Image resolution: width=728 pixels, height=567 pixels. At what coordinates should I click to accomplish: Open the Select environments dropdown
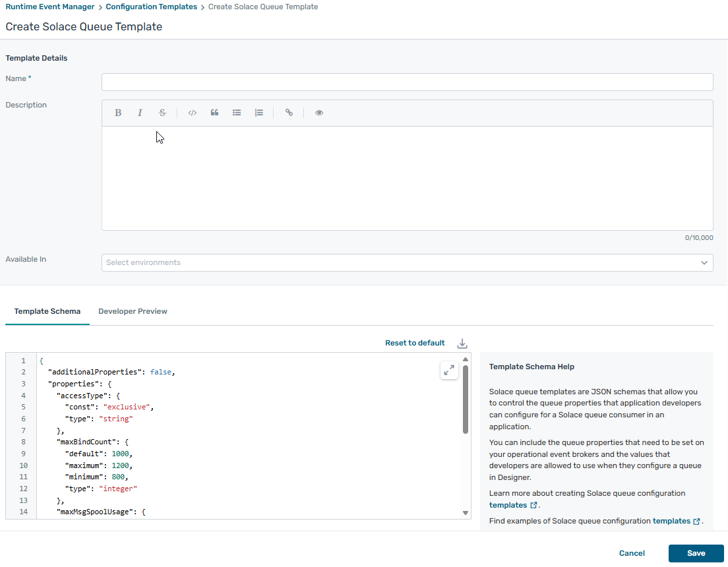[407, 262]
